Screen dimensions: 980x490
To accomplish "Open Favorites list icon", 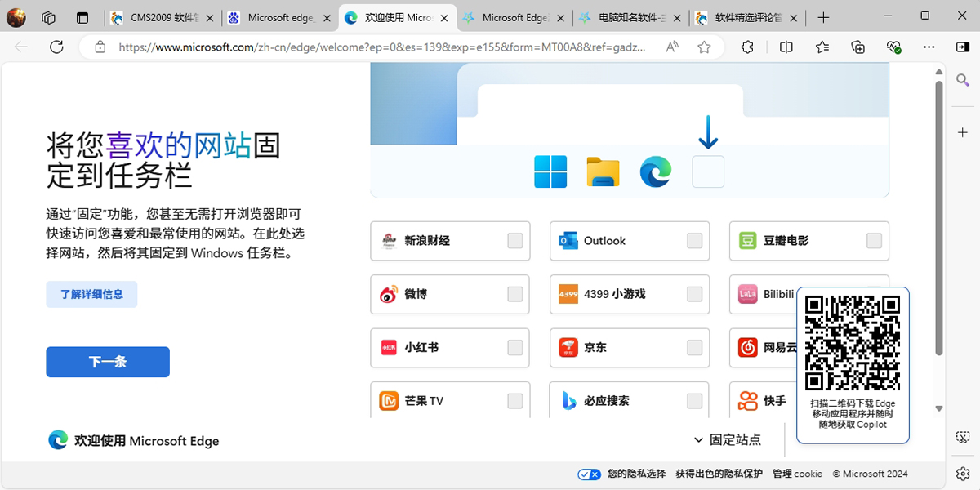I will tap(822, 47).
